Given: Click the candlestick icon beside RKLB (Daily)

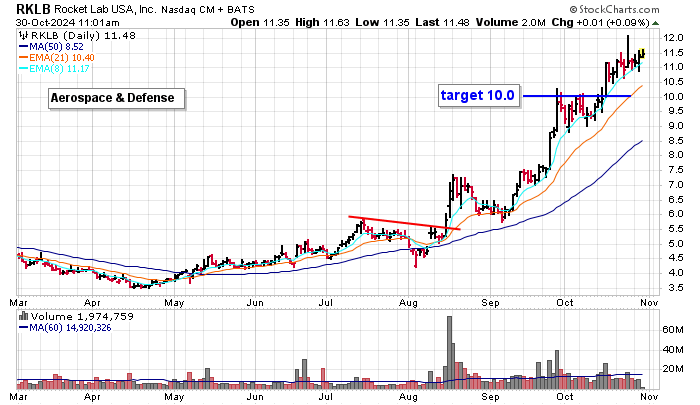Looking at the screenshot, I should (x=24, y=35).
